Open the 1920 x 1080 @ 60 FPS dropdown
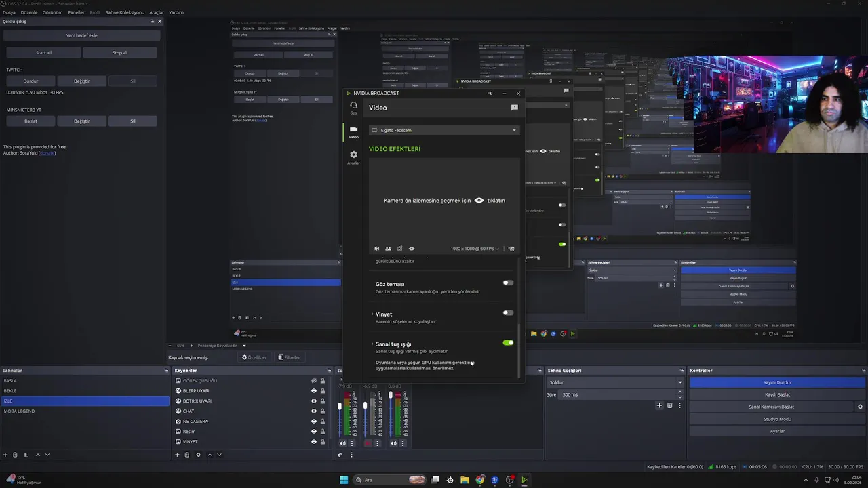This screenshot has width=868, height=488. [x=475, y=249]
